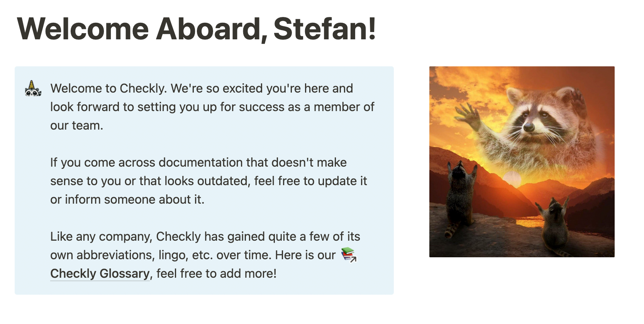Click the word "Stefan!" in the heading
Image resolution: width=644 pixels, height=324 pixels.
(x=325, y=29)
